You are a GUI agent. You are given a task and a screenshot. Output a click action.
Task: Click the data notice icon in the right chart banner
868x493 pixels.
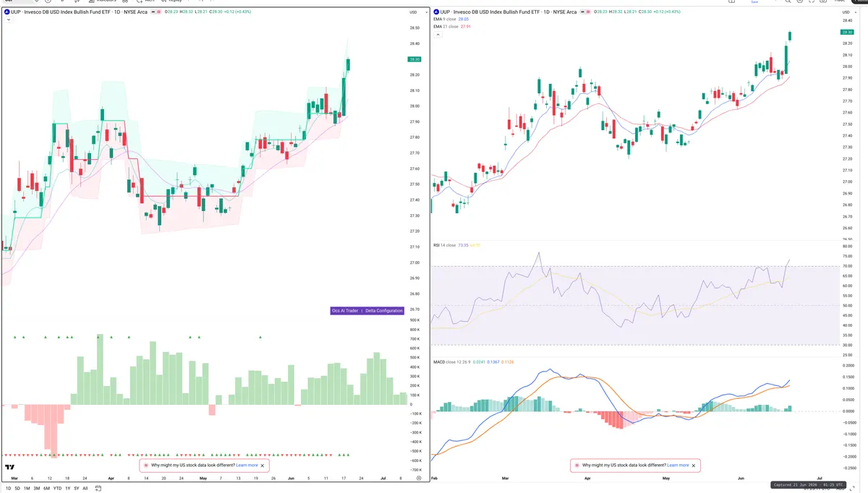(x=577, y=466)
